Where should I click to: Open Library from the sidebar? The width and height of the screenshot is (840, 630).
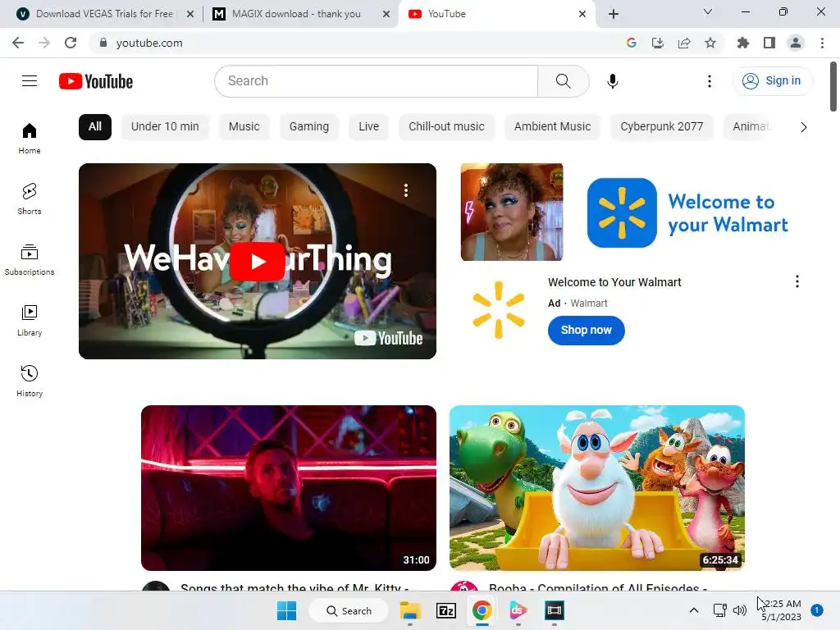pos(30,321)
